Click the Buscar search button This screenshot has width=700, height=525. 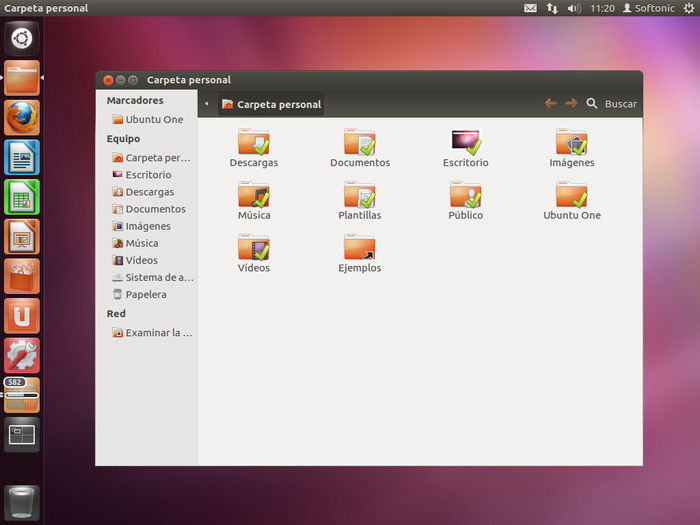[x=612, y=104]
